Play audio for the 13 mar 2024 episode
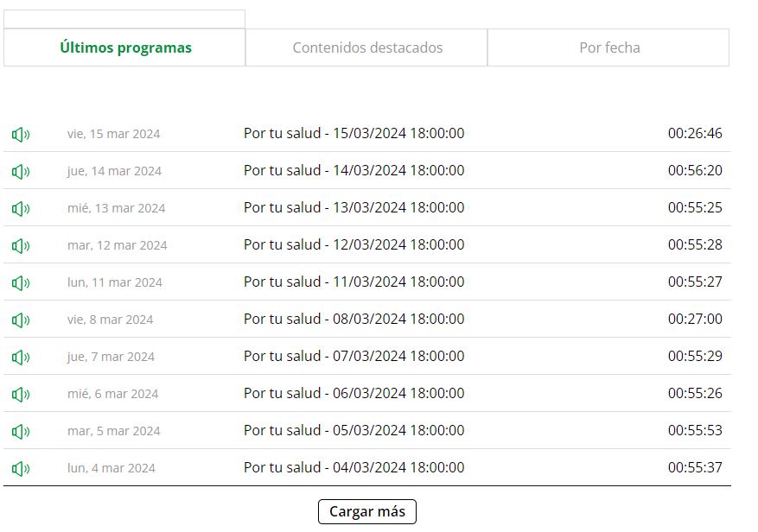 (x=21, y=208)
